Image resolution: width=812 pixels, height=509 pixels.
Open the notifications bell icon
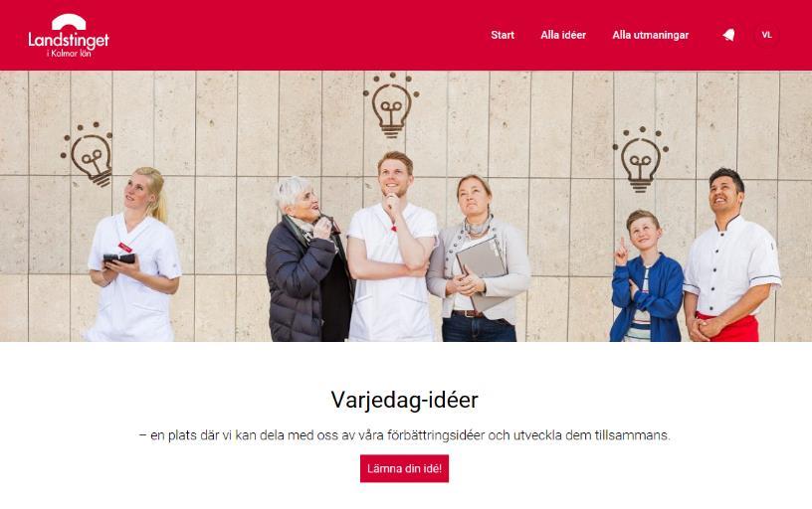pyautogui.click(x=728, y=35)
